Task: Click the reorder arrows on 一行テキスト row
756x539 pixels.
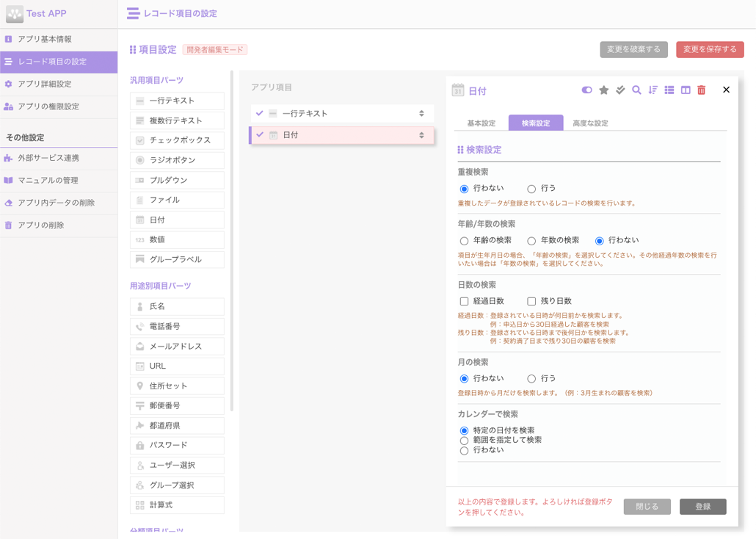Action: [421, 113]
